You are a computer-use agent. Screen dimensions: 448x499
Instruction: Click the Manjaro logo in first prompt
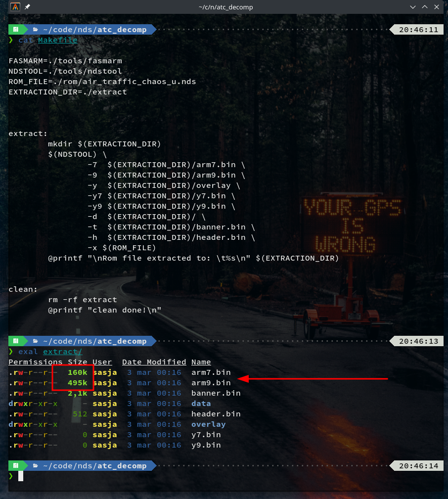point(16,30)
